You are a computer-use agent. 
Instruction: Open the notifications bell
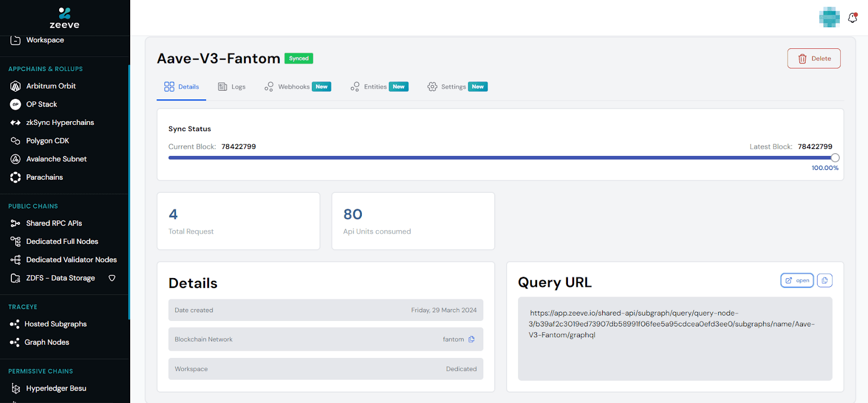[x=853, y=17]
